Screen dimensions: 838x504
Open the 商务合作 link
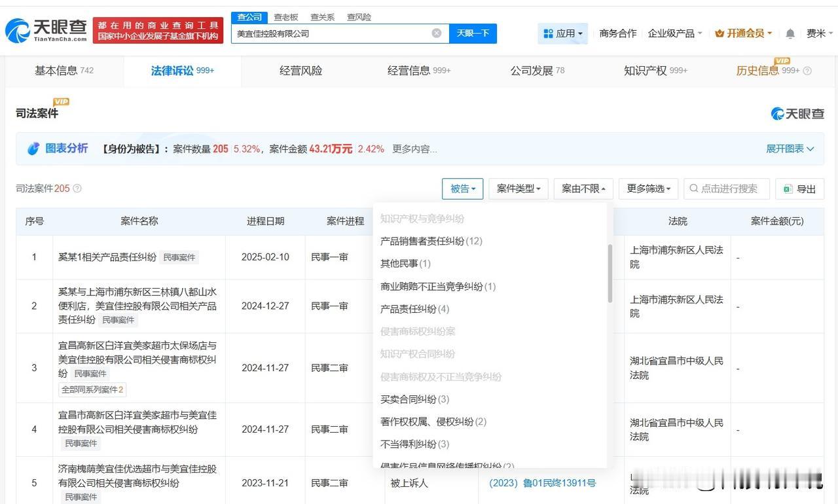(618, 33)
